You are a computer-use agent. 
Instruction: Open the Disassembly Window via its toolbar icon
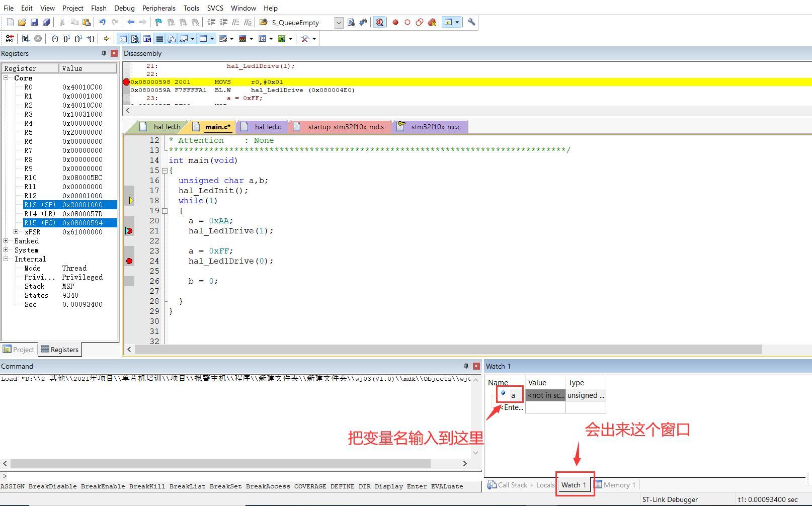coord(135,38)
